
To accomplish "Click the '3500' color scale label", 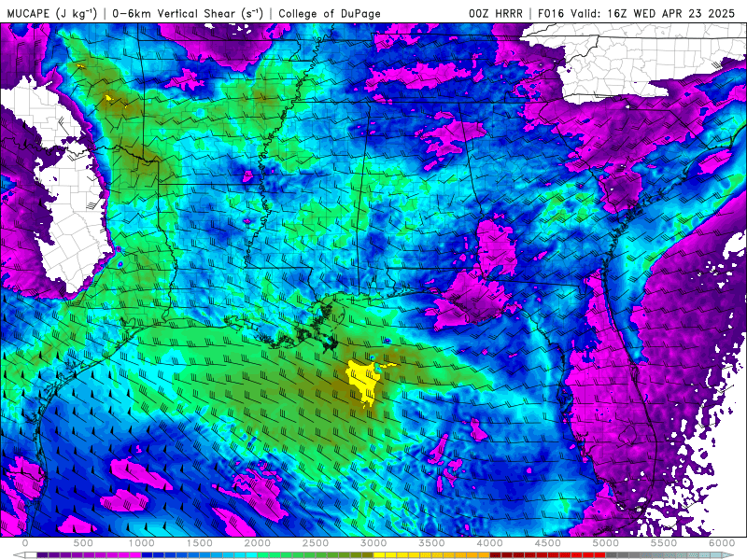I will [431, 543].
